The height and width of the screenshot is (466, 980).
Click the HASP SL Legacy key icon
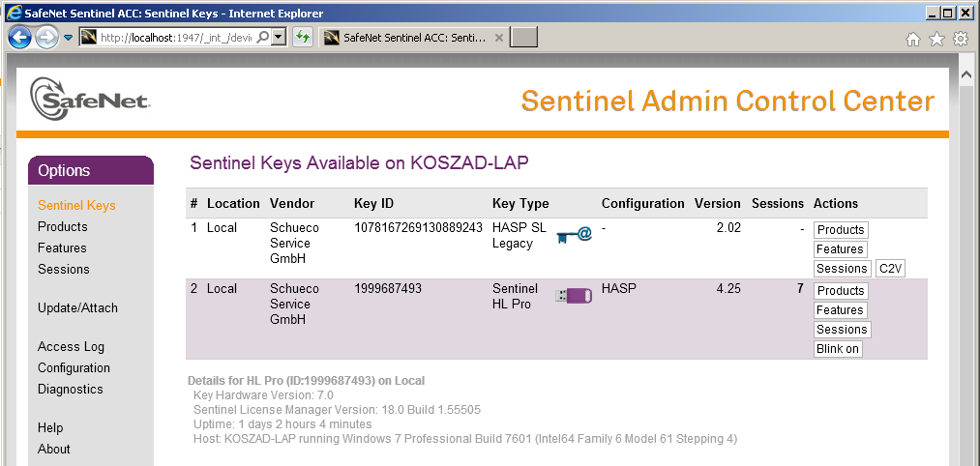pyautogui.click(x=574, y=235)
